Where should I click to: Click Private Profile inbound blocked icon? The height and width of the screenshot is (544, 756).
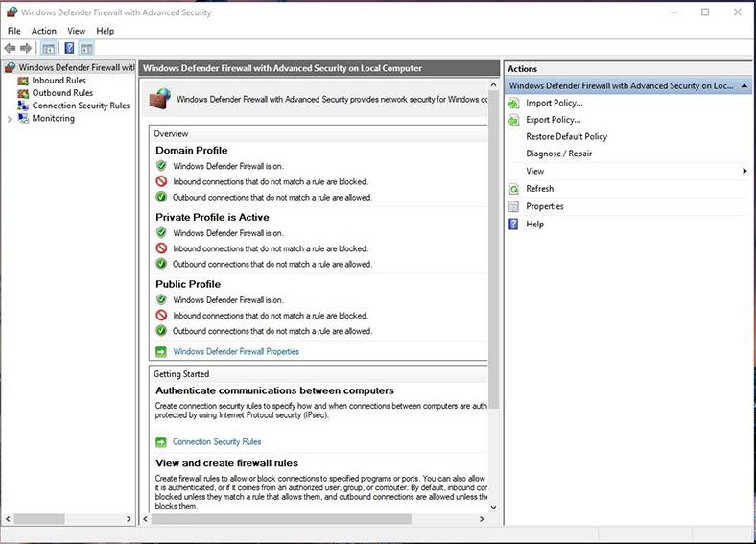[x=161, y=248]
